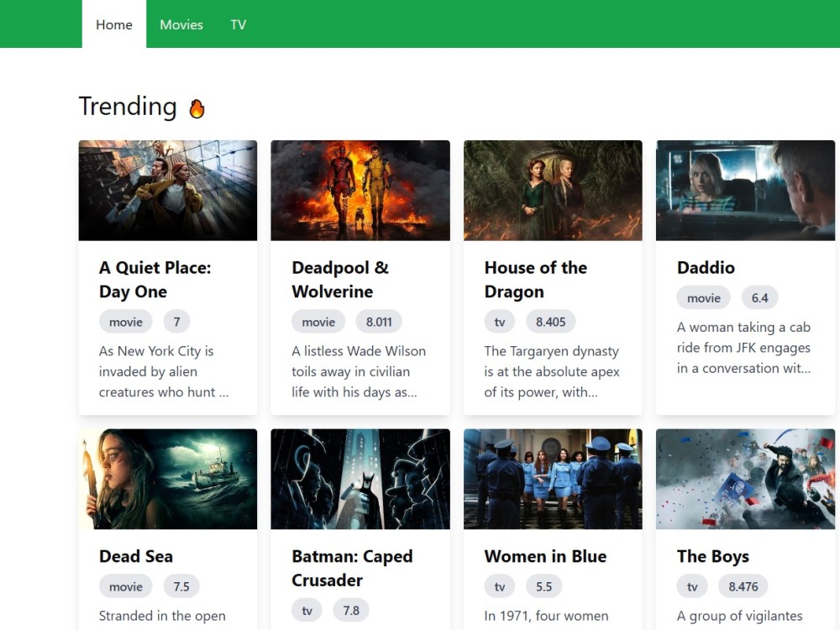Click the A Quiet Place: Day One title

(155, 280)
